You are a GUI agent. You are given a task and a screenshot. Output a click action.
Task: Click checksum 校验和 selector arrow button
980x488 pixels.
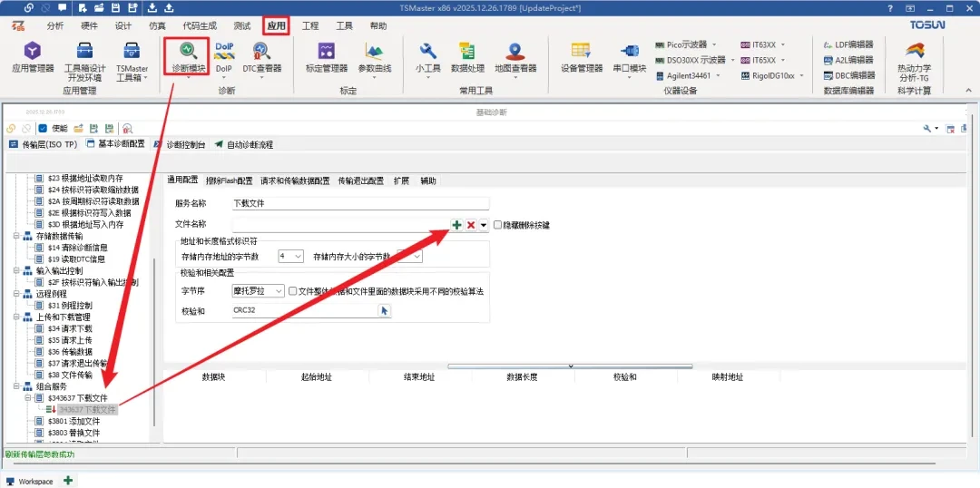tap(385, 310)
